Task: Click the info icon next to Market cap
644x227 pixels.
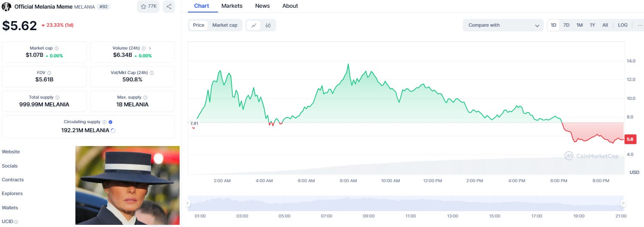Action: (x=57, y=48)
